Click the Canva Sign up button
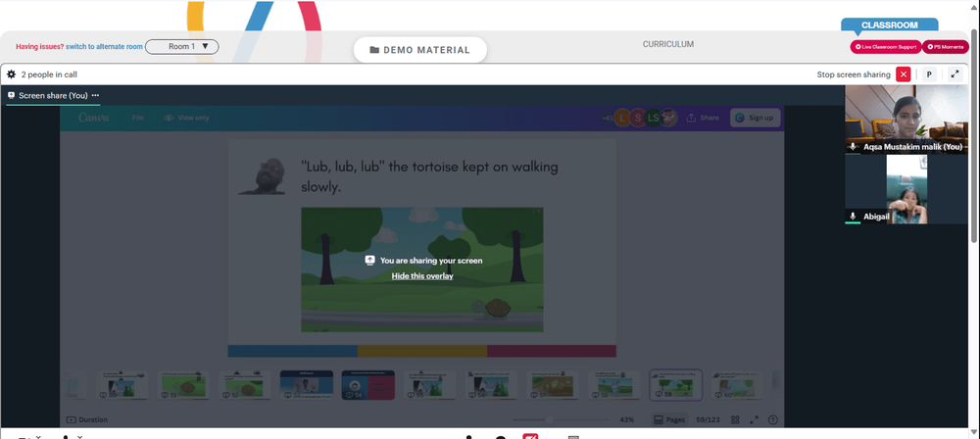The height and width of the screenshot is (439, 980). click(x=755, y=118)
